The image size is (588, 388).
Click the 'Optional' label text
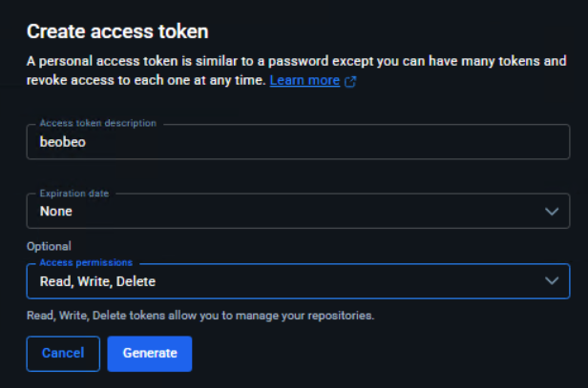coord(49,246)
